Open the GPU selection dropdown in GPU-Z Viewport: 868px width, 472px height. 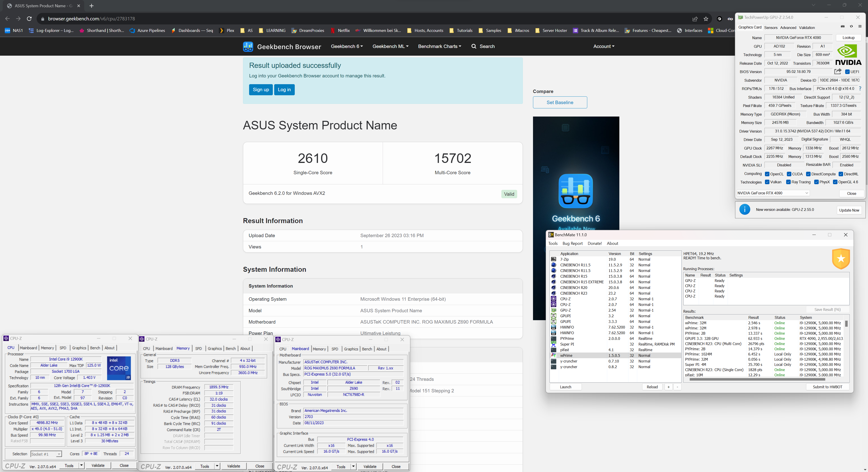pos(773,193)
